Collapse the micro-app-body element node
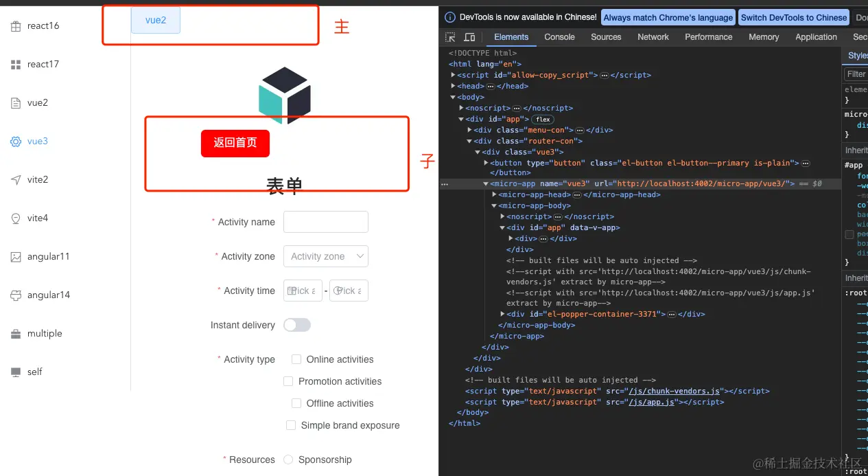The image size is (868, 476). point(495,205)
